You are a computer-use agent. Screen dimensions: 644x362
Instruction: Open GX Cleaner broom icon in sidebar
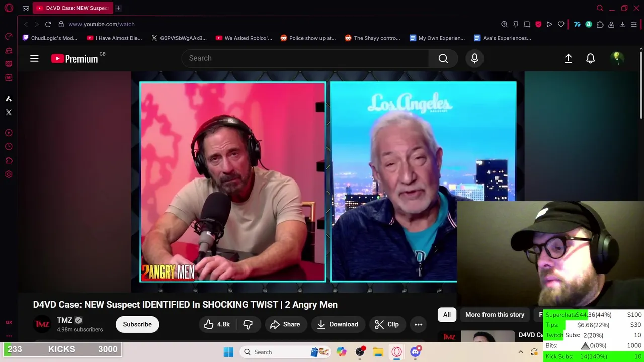[9, 50]
